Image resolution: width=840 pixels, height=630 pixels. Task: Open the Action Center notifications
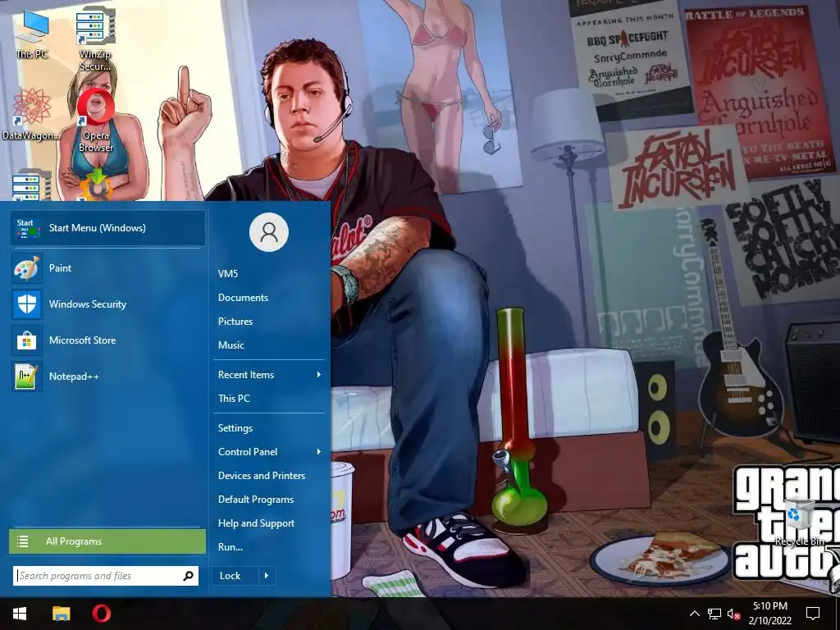(x=813, y=614)
